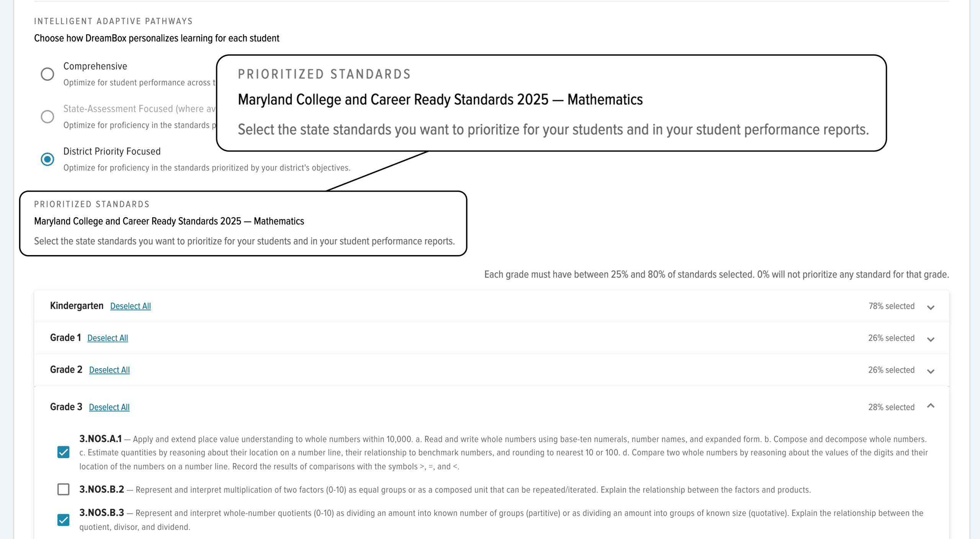Expand Grade 2 section chevron

pyautogui.click(x=931, y=371)
